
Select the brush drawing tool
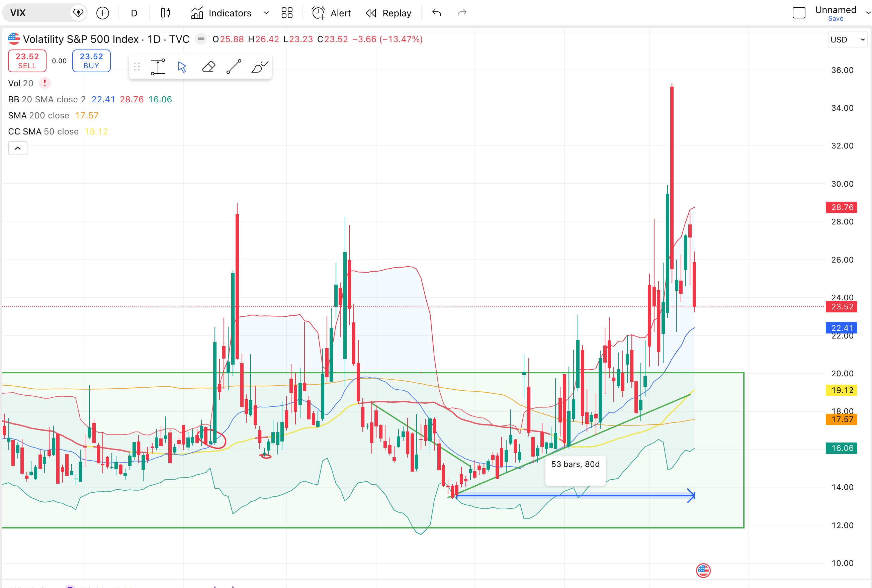click(259, 67)
